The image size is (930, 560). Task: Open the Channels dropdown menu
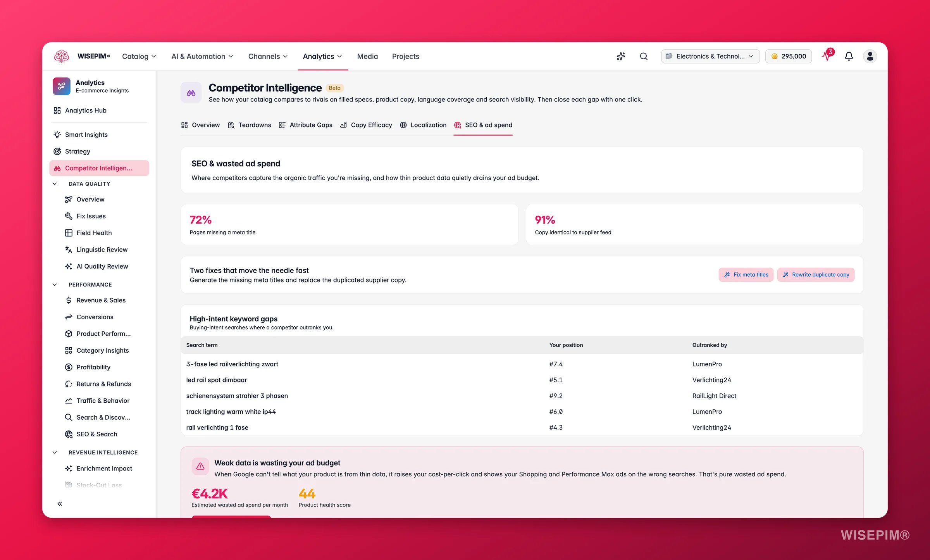click(268, 57)
